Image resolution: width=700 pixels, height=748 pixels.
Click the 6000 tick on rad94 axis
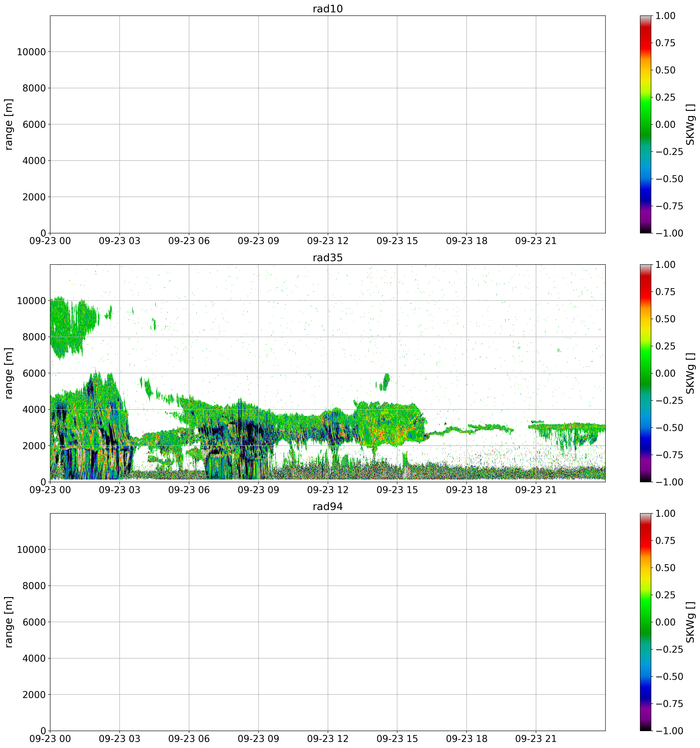click(x=34, y=622)
